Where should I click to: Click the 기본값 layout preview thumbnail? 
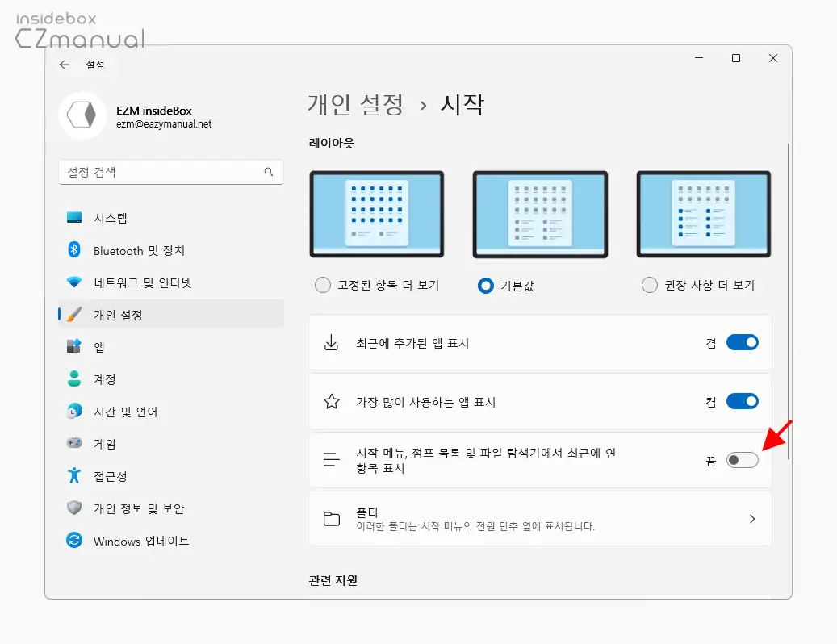(x=540, y=213)
